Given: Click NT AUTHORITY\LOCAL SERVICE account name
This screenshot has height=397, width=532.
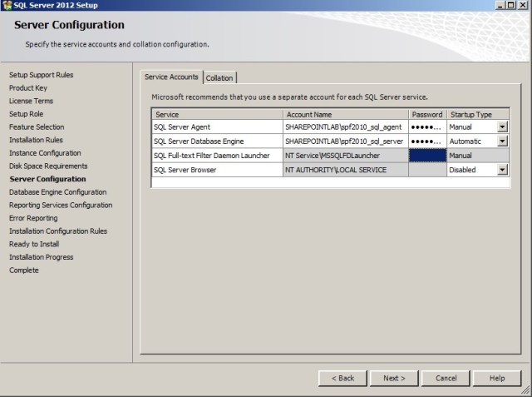Looking at the screenshot, I should (x=346, y=170).
